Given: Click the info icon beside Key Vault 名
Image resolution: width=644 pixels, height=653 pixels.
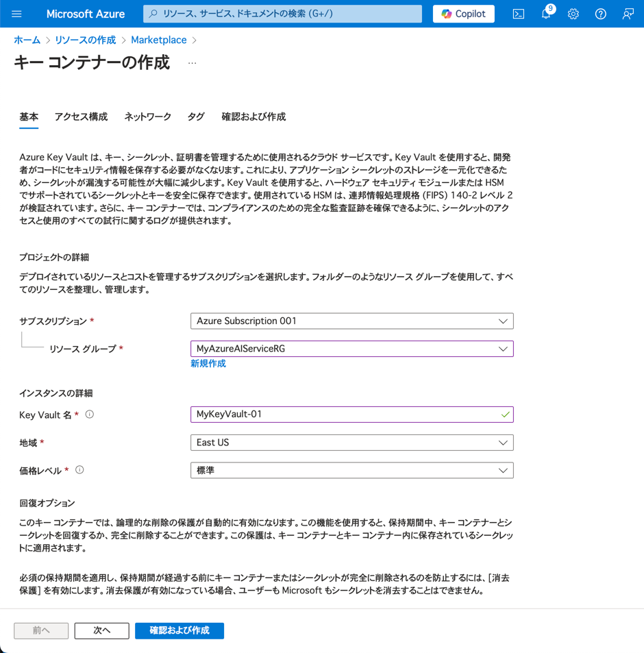Looking at the screenshot, I should [90, 415].
